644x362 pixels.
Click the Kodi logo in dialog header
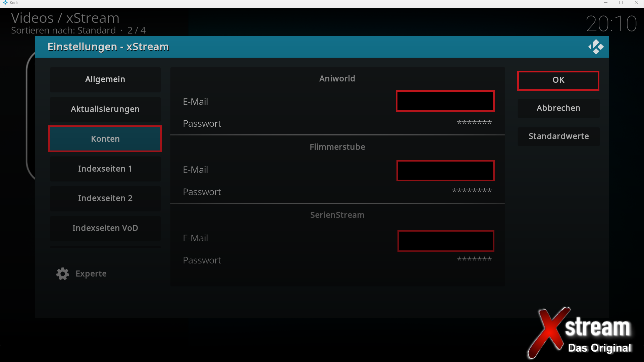pos(596,47)
